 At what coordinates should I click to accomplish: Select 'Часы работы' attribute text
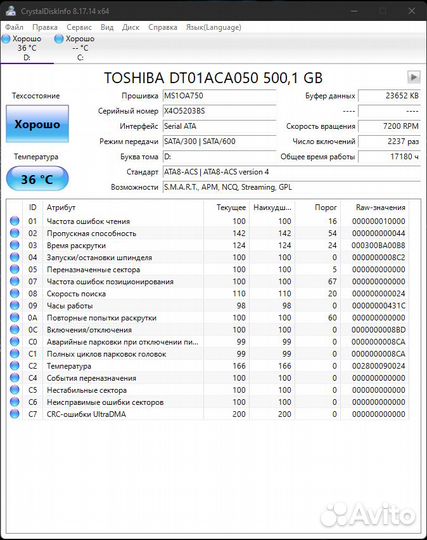click(69, 305)
